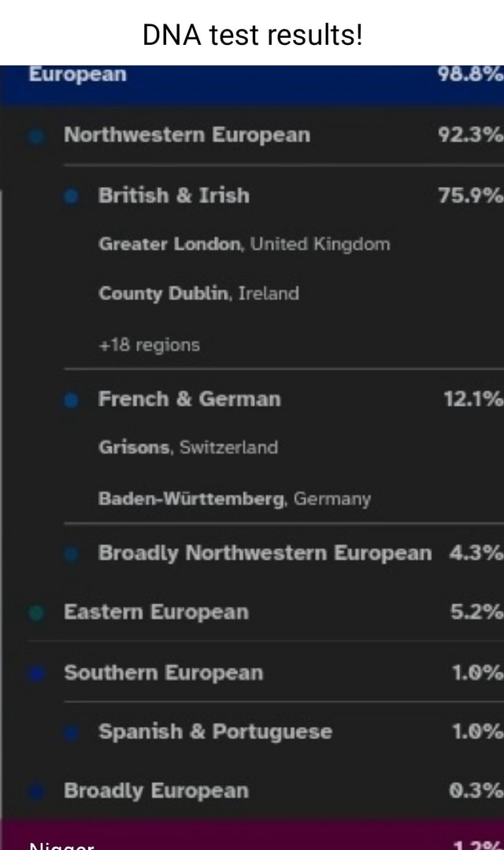The width and height of the screenshot is (504, 850).
Task: Click the British & Irish colored dot
Action: 72,196
